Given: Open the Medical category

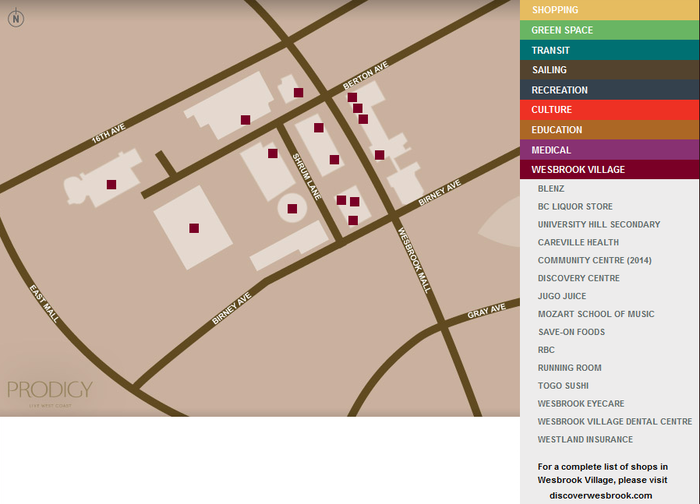Looking at the screenshot, I should pyautogui.click(x=609, y=150).
